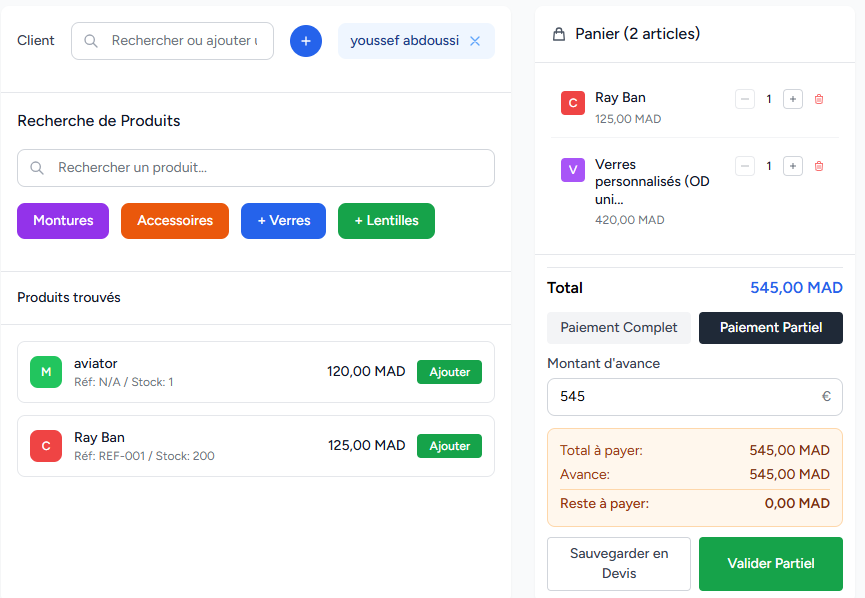Viewport: 865px width, 598px height.
Task: Save the order as a Devis
Action: pos(619,564)
